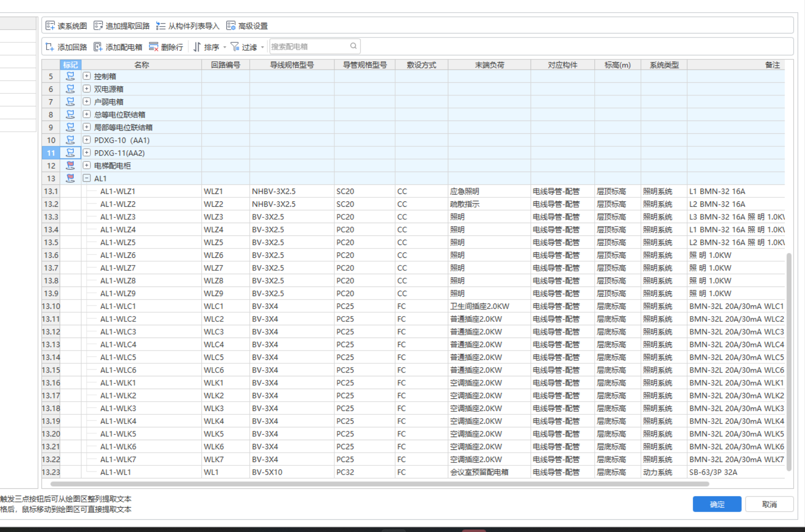Click the 导线规格型号 column header

click(292, 65)
